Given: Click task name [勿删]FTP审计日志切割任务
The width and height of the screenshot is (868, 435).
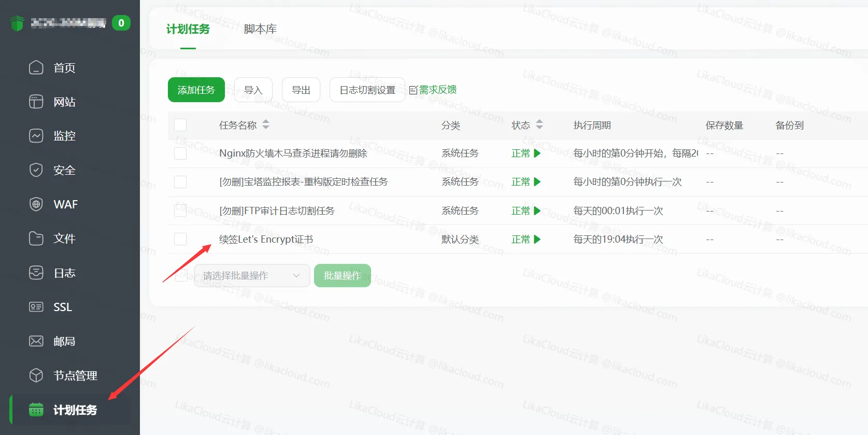Looking at the screenshot, I should tap(277, 211).
